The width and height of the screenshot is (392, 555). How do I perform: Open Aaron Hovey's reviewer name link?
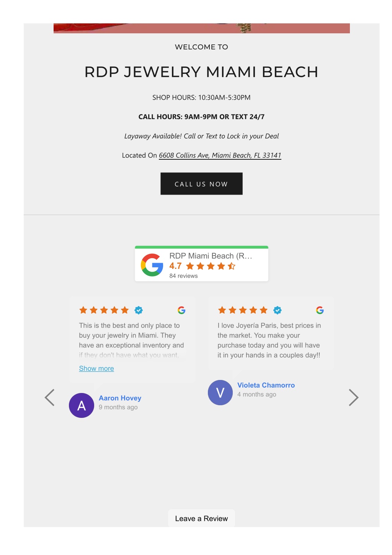(120, 398)
